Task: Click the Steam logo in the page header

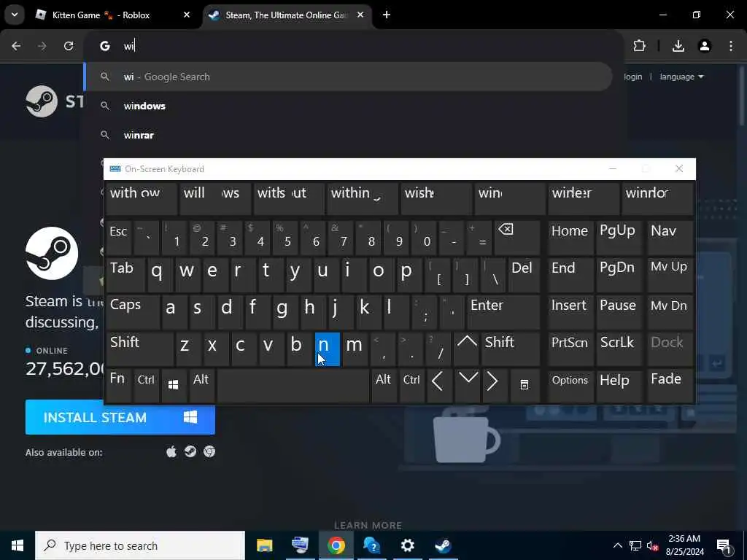Action: point(55,101)
